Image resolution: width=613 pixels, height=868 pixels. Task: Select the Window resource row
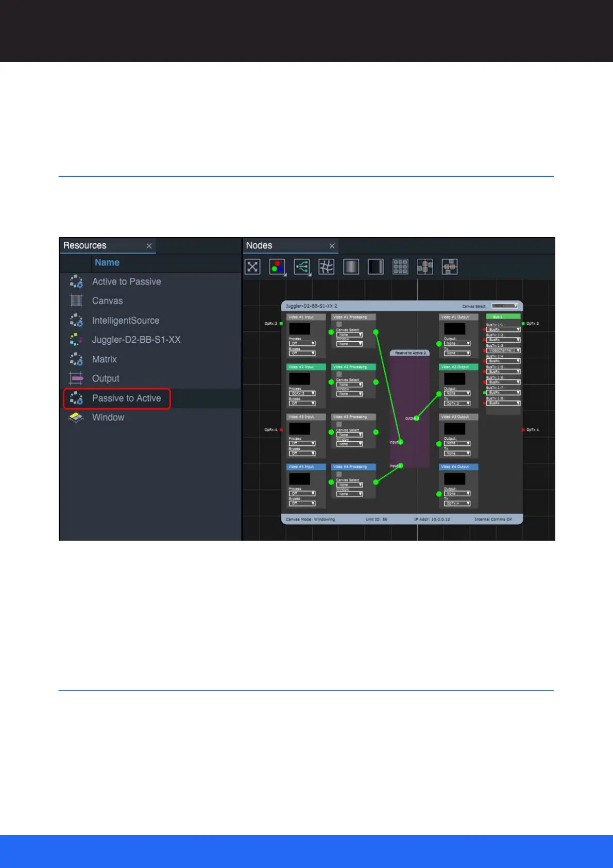pyautogui.click(x=150, y=418)
